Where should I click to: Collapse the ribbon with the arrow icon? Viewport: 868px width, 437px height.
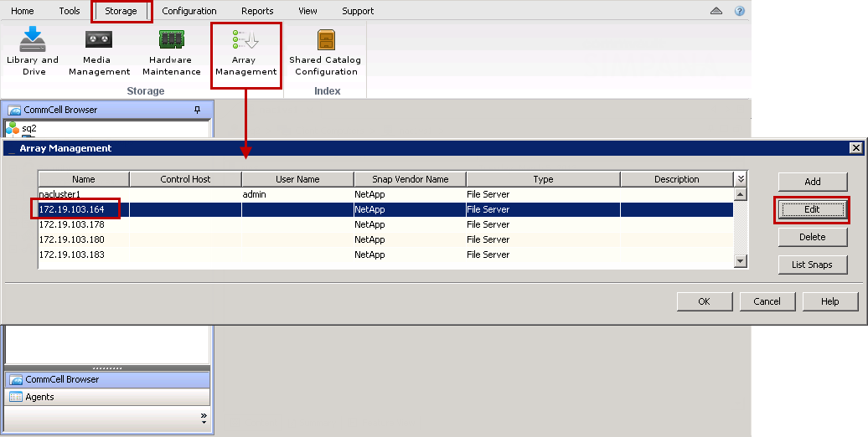[x=716, y=11]
